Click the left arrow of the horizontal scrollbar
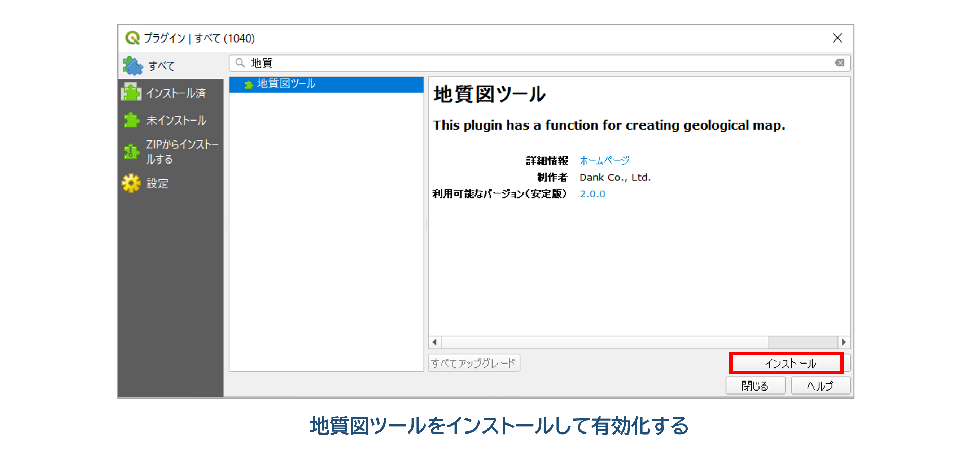Viewport: 980px width, 457px height. [x=435, y=342]
